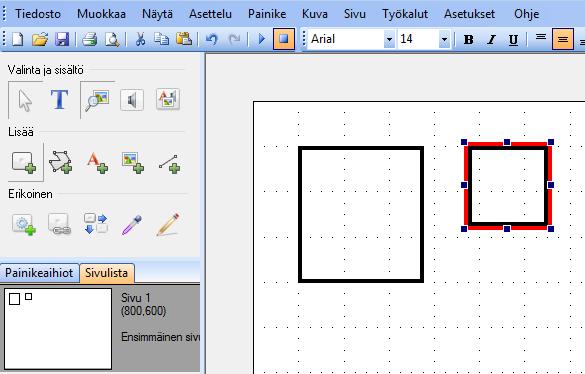Open the Painike menu
This screenshot has height=374, width=585.
point(267,14)
